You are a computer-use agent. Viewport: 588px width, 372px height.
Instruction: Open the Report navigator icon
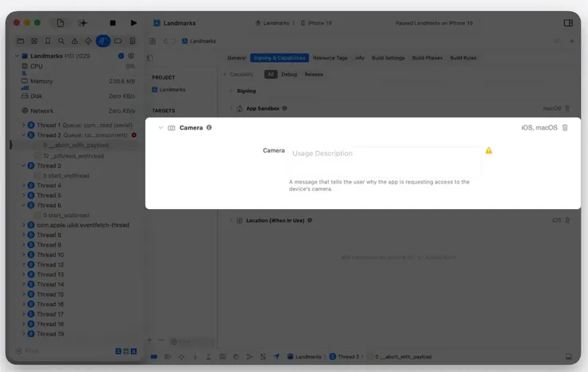tap(133, 41)
